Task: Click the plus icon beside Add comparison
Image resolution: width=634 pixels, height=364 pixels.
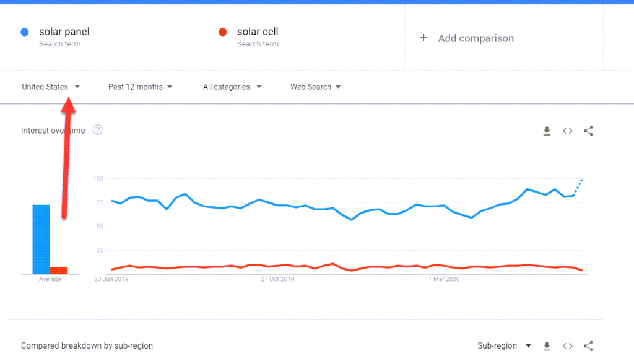Action: (x=423, y=38)
